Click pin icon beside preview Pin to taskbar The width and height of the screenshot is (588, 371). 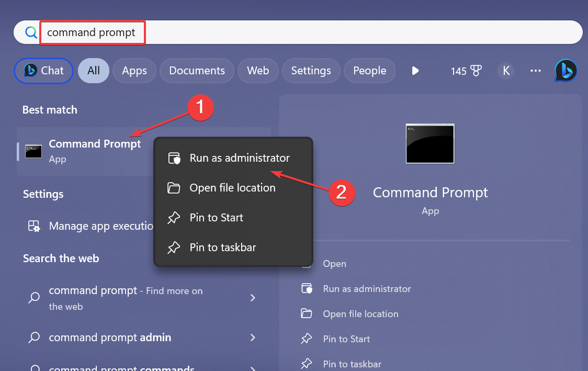click(307, 364)
